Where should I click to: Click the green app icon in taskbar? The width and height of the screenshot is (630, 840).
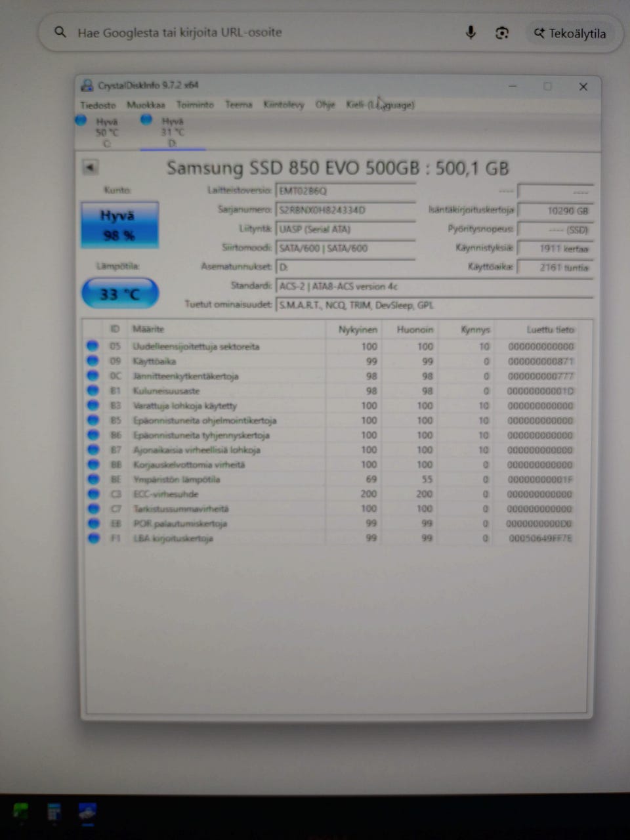click(21, 812)
